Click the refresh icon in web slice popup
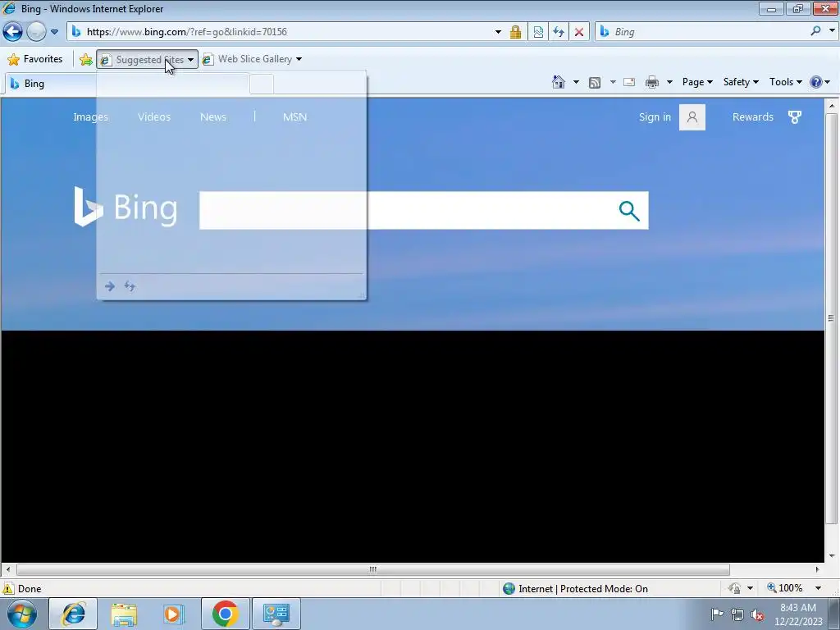The width and height of the screenshot is (840, 630). 130,286
